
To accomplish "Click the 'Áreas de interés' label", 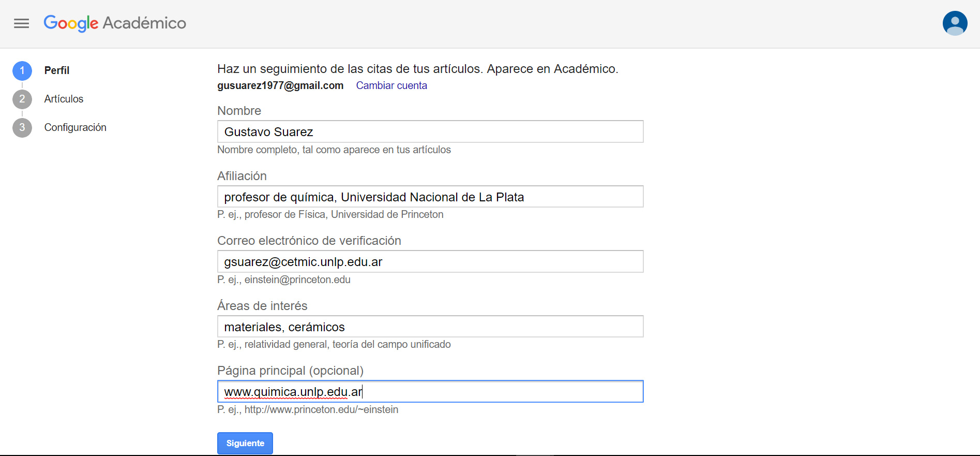I will [262, 306].
